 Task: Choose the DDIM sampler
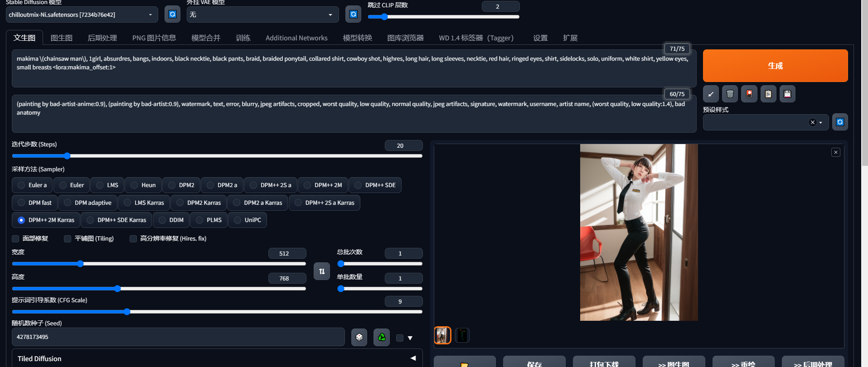point(171,220)
